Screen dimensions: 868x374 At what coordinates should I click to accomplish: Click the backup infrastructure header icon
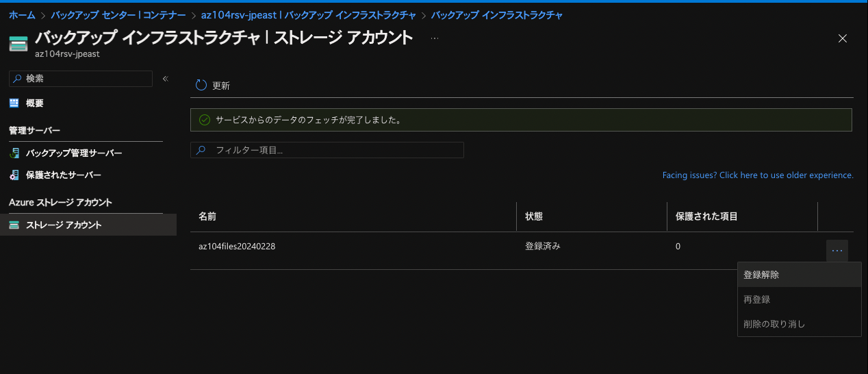[x=18, y=44]
